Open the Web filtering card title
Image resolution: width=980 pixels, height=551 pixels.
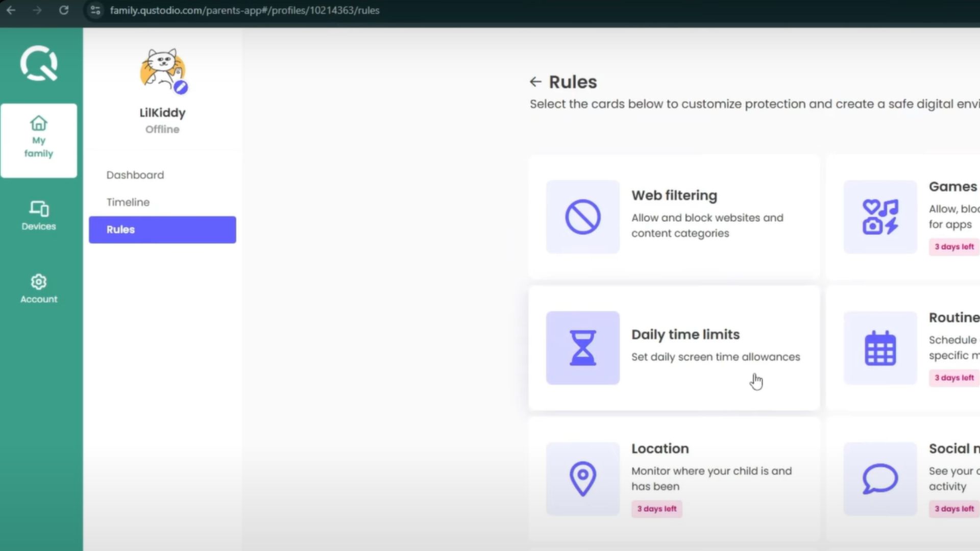pyautogui.click(x=674, y=195)
